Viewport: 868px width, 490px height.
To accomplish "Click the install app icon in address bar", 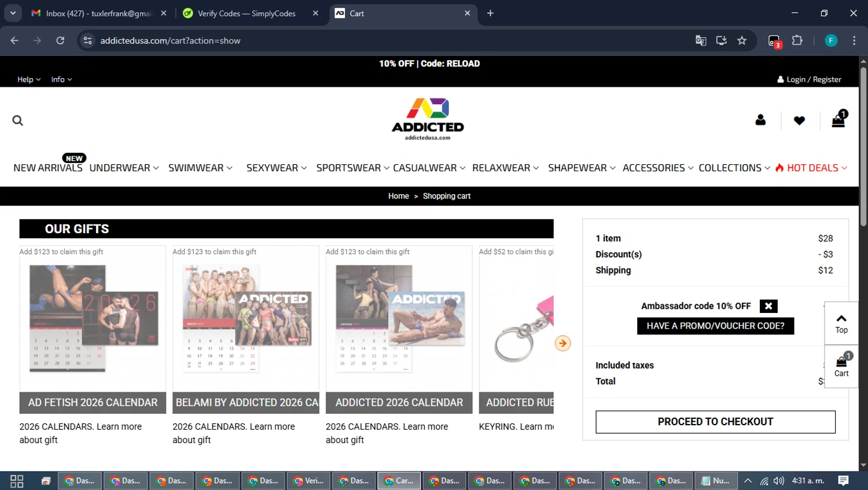I will [722, 40].
